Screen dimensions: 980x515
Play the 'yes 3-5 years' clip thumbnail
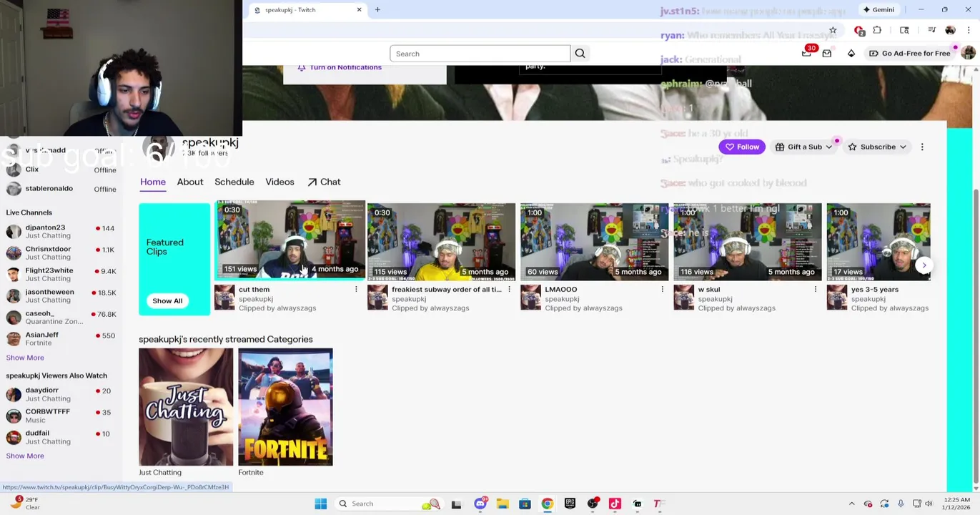click(878, 241)
